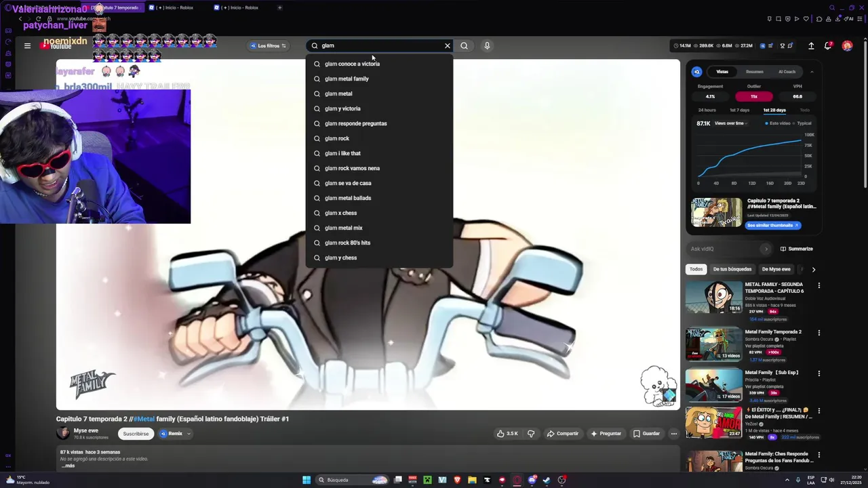Click the Summarize button
Image resolution: width=868 pixels, height=488 pixels.
pyautogui.click(x=796, y=249)
